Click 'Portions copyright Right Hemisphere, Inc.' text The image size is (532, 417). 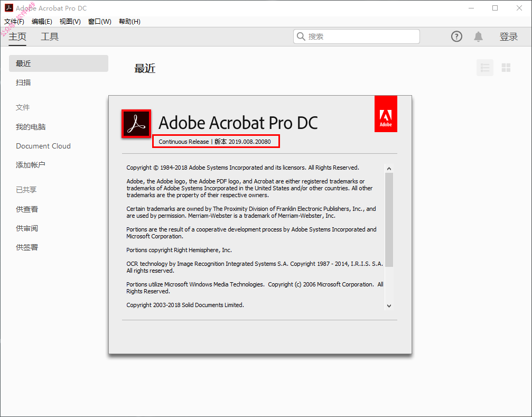pos(179,250)
